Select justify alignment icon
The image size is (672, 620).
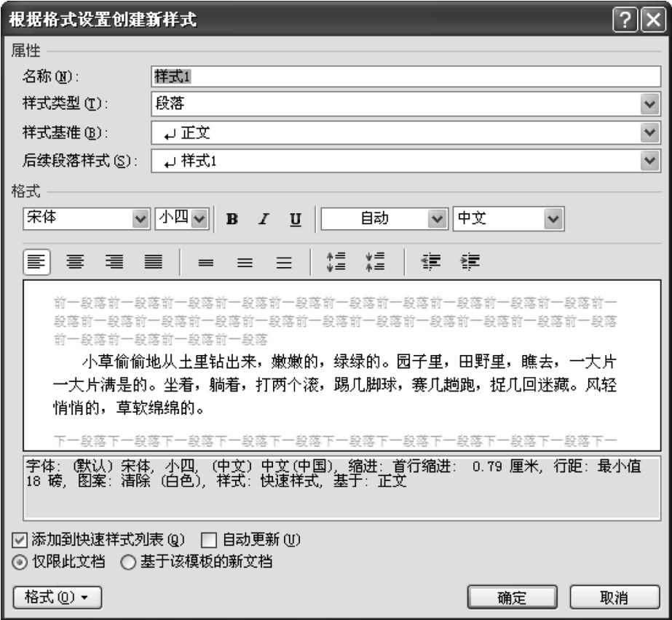pyautogui.click(x=153, y=261)
